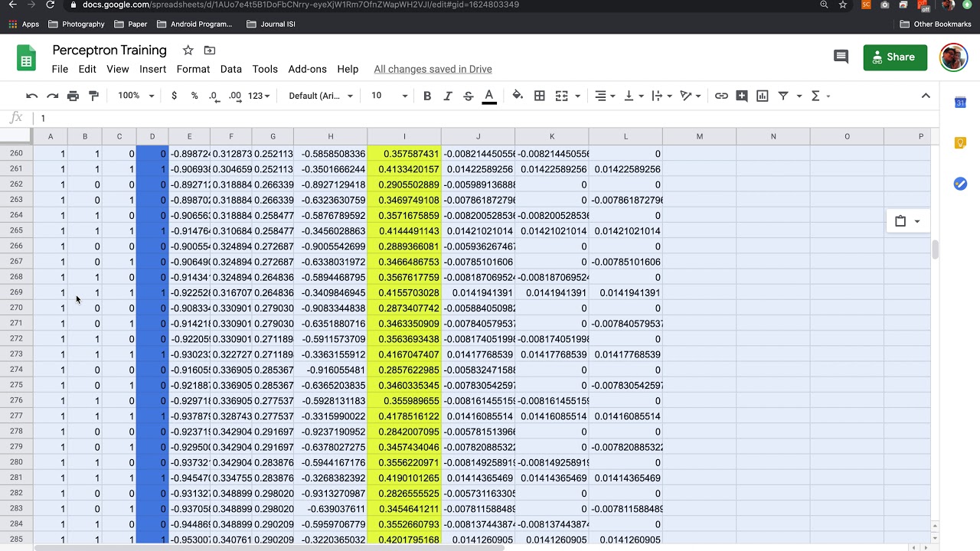Open the Borders tool

point(540,96)
